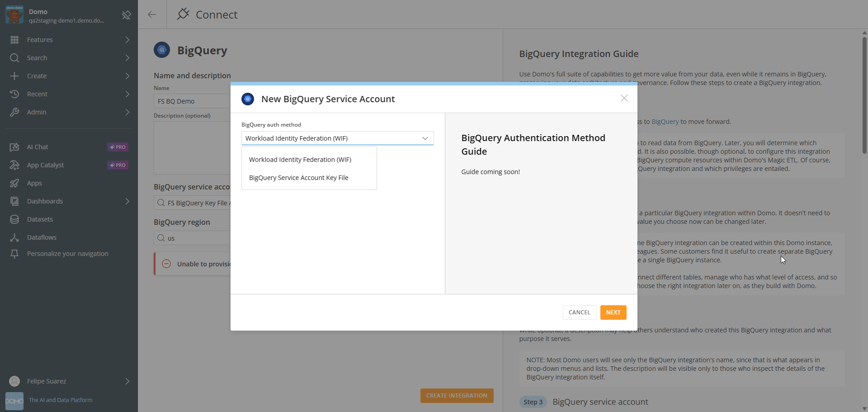Screen dimensions: 868x412
Task: Click the "Guide coming soon!" text
Action: tap(491, 172)
